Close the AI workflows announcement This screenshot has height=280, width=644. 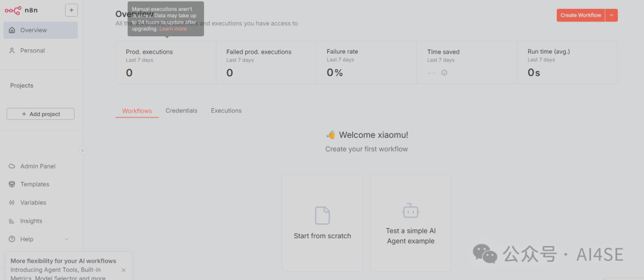[123, 270]
